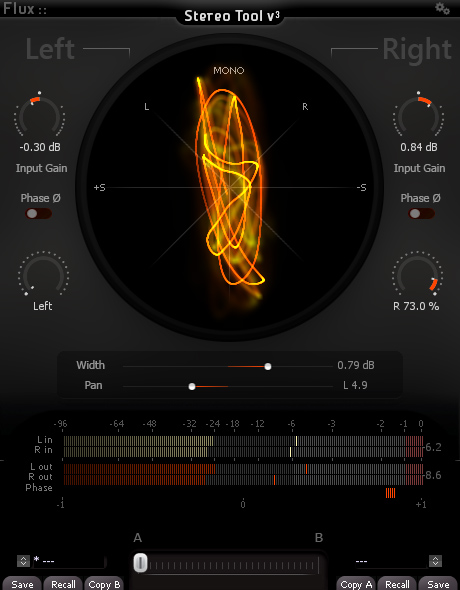Viewport: 460px width, 590px height.
Task: Click the Left Input Gain knob
Action: [39, 116]
